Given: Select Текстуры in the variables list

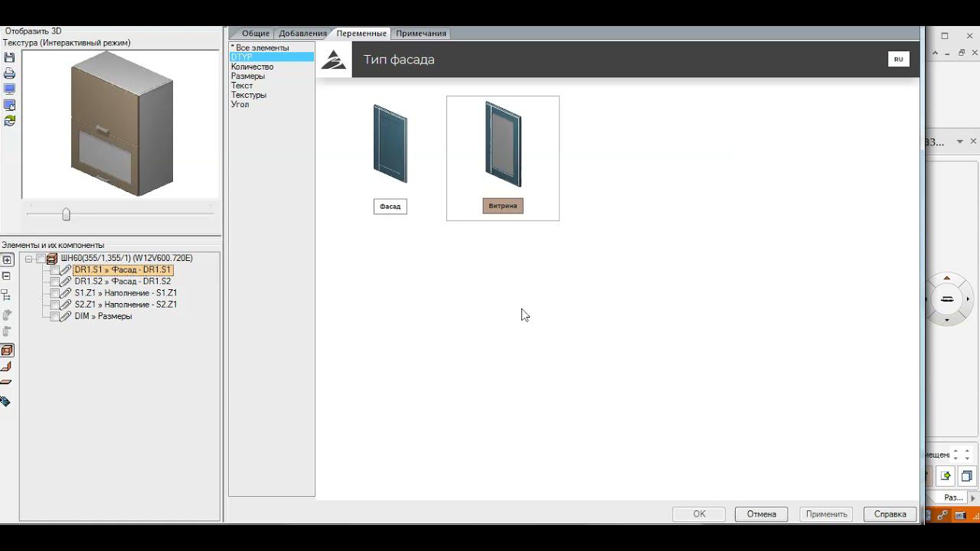Looking at the screenshot, I should (272, 95).
